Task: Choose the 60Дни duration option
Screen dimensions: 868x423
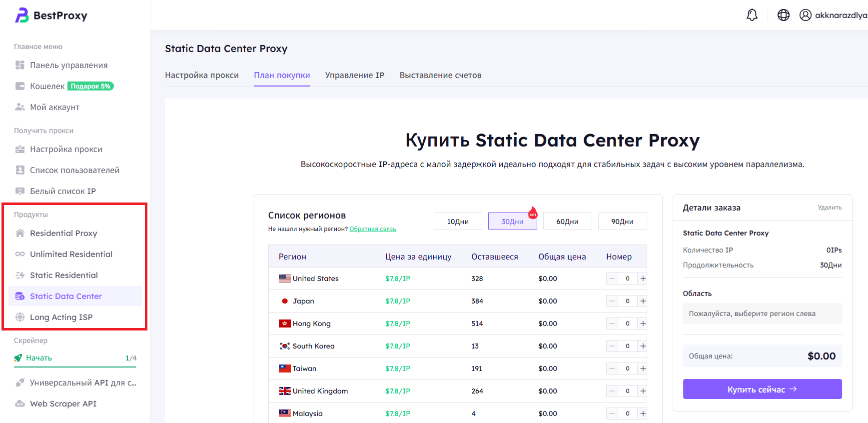Action: click(567, 221)
